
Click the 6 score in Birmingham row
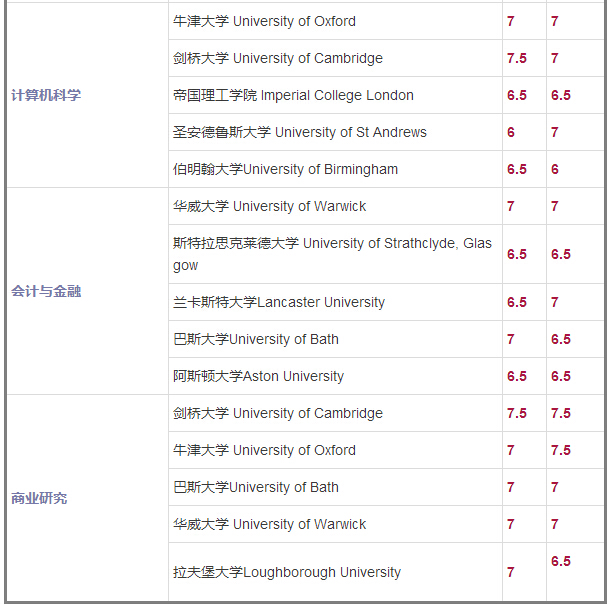pyautogui.click(x=555, y=169)
